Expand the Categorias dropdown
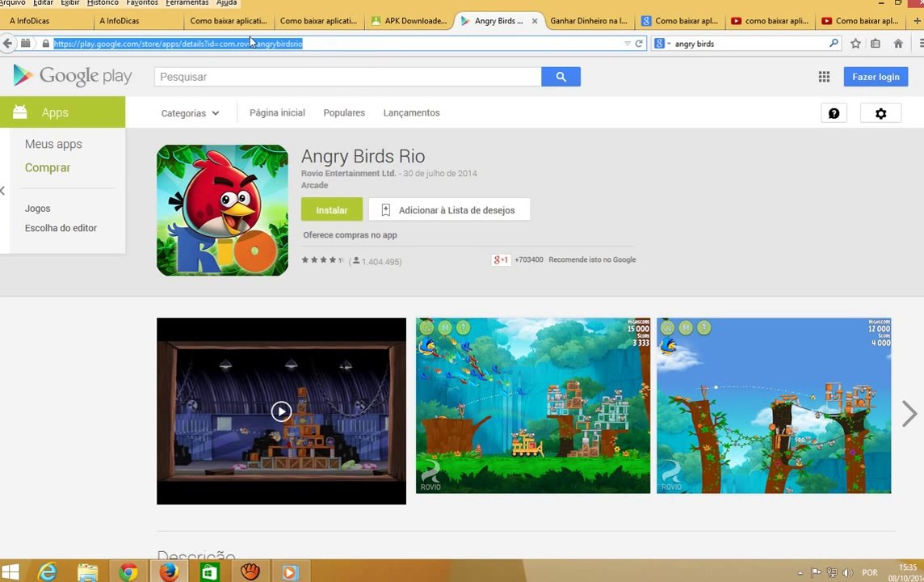The width and height of the screenshot is (924, 582). point(190,113)
